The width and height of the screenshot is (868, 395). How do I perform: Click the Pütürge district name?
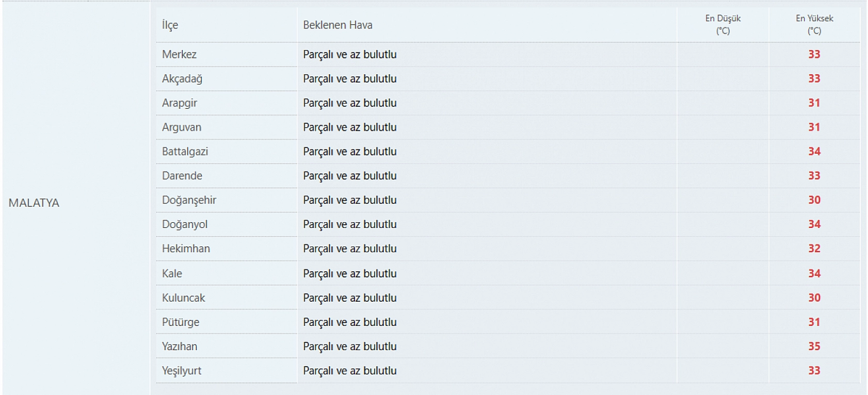pos(181,322)
